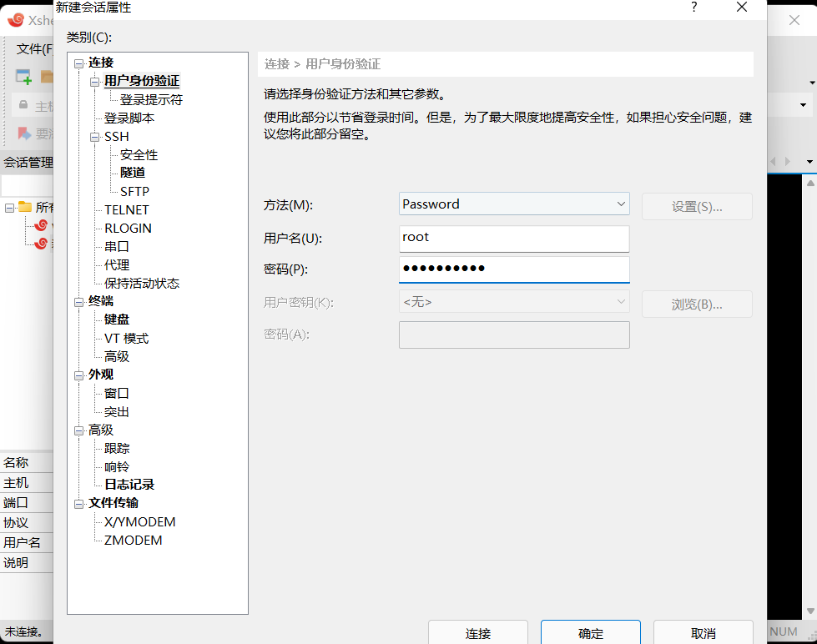Click the 协议 property row in Xshell
817x644 pixels.
coord(27,522)
